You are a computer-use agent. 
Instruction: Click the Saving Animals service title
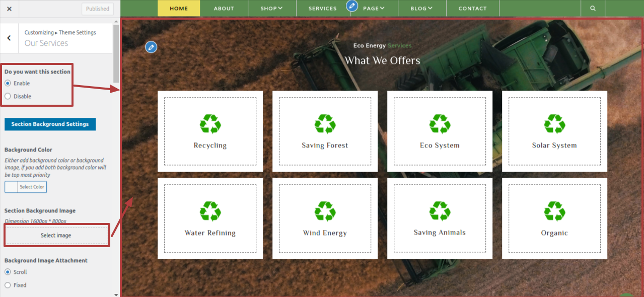pos(440,233)
